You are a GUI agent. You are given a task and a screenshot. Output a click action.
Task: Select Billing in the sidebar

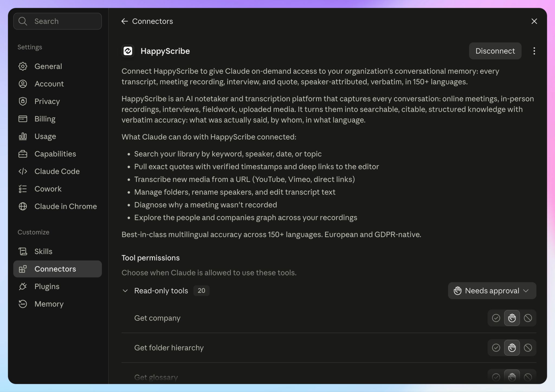click(x=57, y=119)
